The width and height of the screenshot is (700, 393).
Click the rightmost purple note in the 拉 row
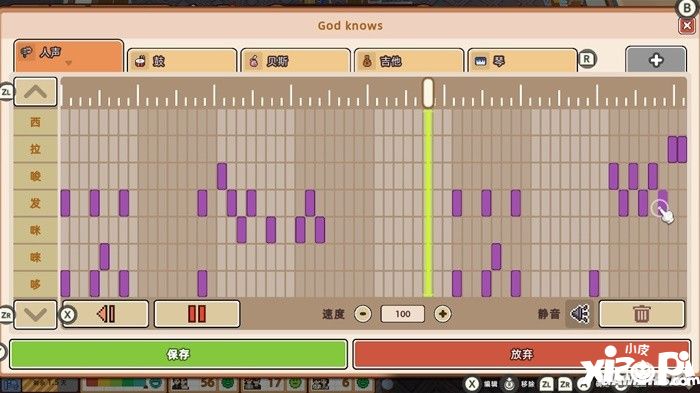coord(682,149)
